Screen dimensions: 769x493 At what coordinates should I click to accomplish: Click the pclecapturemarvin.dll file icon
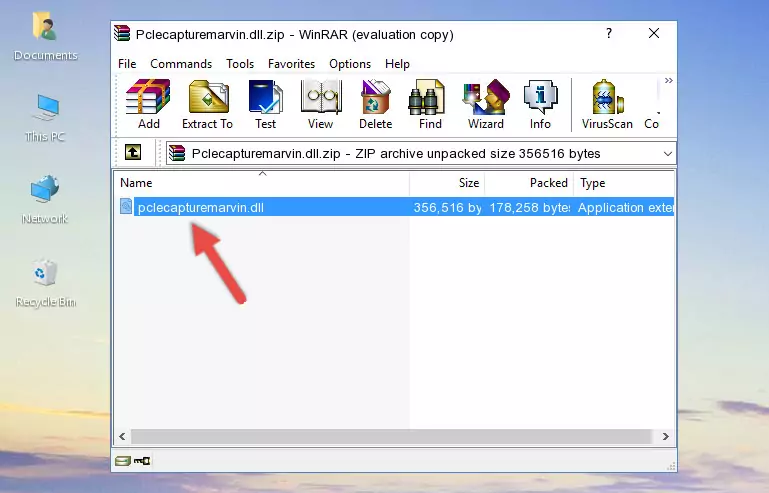tap(126, 207)
